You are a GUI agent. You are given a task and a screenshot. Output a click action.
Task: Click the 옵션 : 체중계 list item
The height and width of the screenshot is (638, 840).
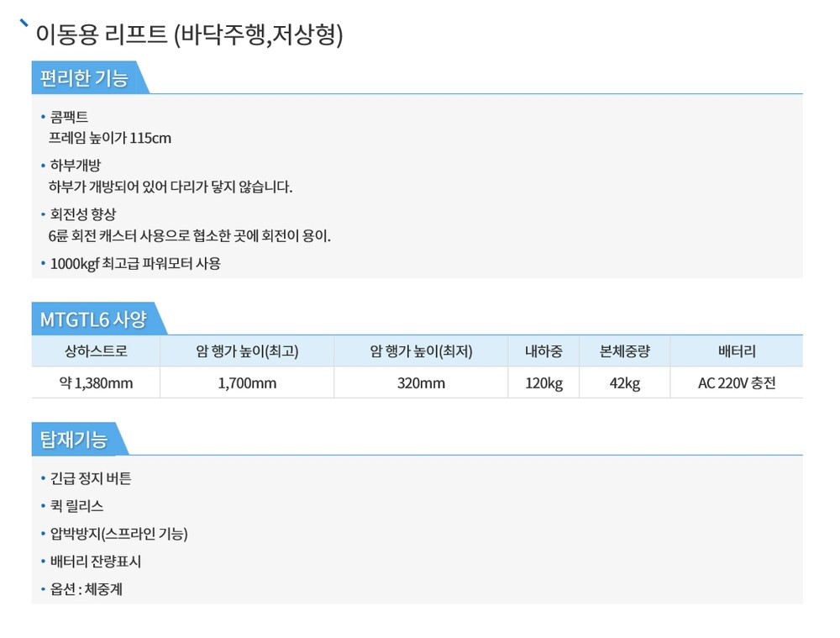[87, 589]
